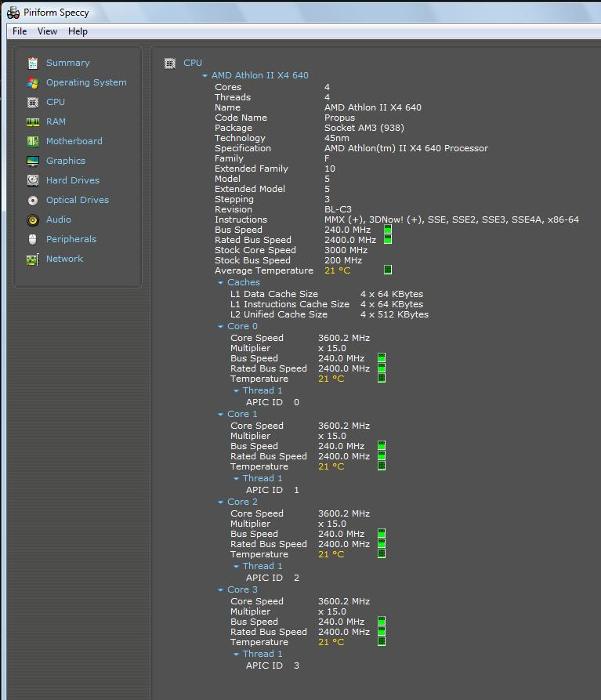601x700 pixels.
Task: Collapse the Core 0 section
Action: pyautogui.click(x=221, y=327)
